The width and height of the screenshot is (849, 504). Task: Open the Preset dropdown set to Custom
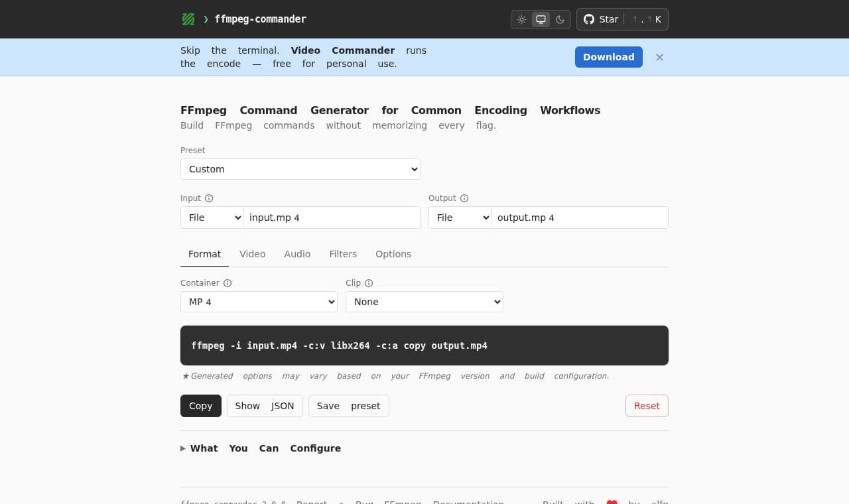click(x=300, y=169)
